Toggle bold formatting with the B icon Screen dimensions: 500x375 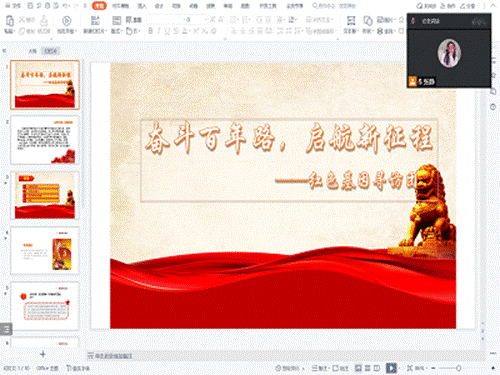coord(151,31)
